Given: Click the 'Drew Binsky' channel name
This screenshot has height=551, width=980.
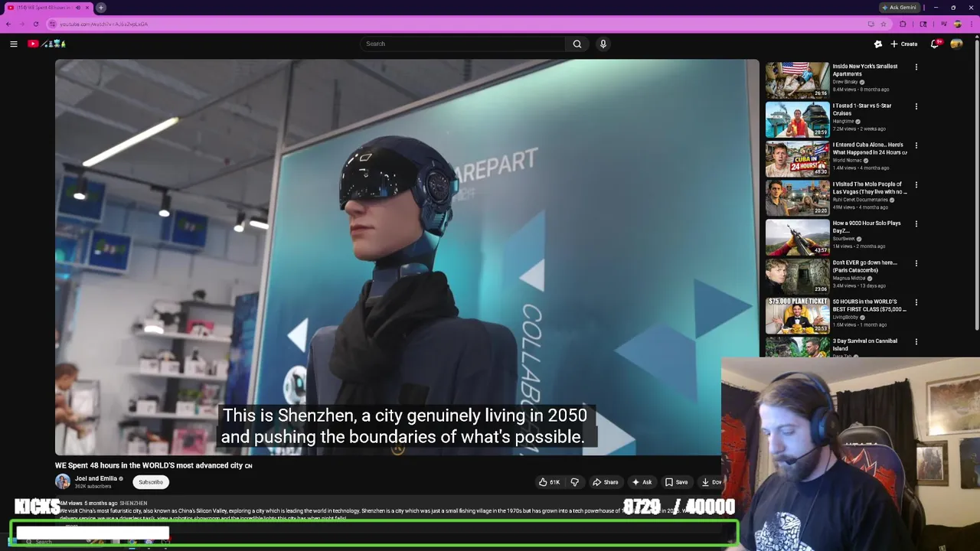Looking at the screenshot, I should click(x=845, y=82).
